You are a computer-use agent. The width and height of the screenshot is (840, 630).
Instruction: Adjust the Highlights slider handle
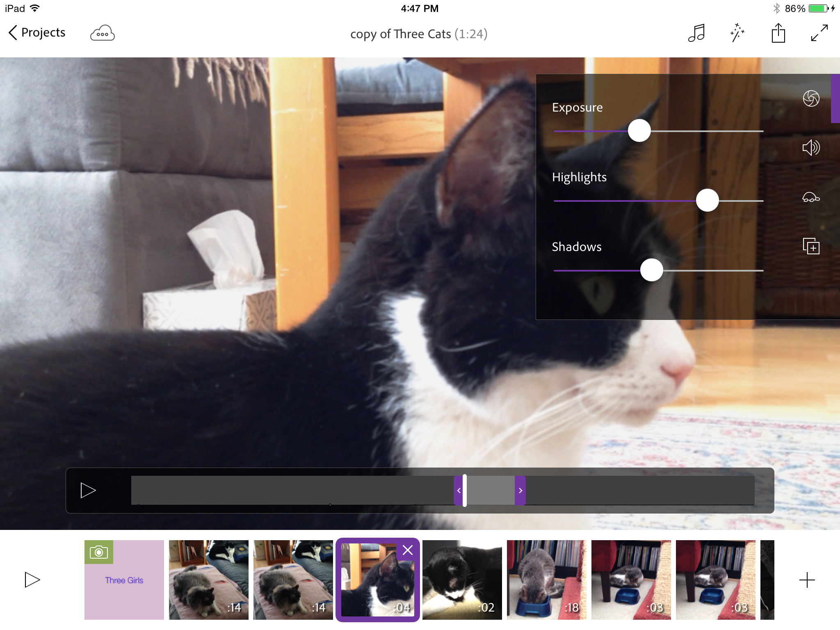708,201
